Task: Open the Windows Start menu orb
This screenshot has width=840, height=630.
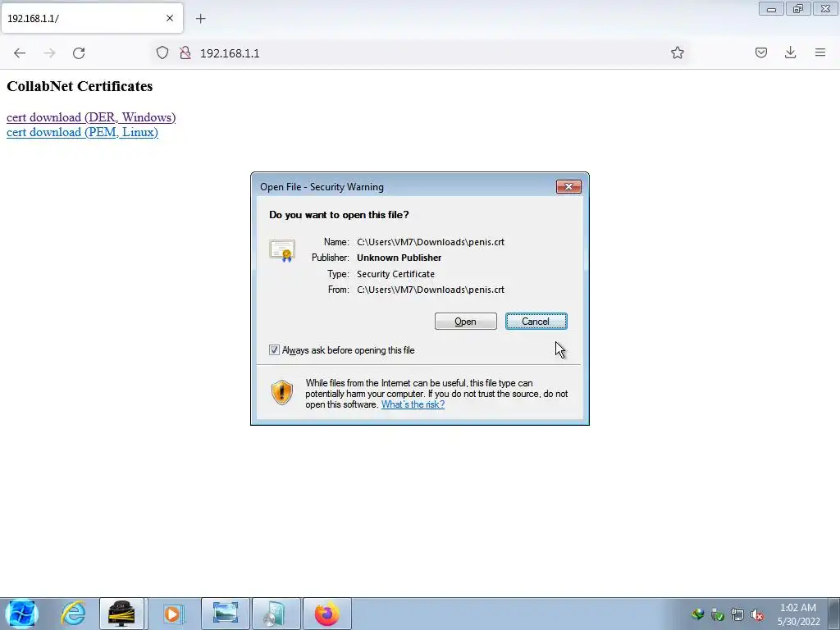Action: point(21,614)
